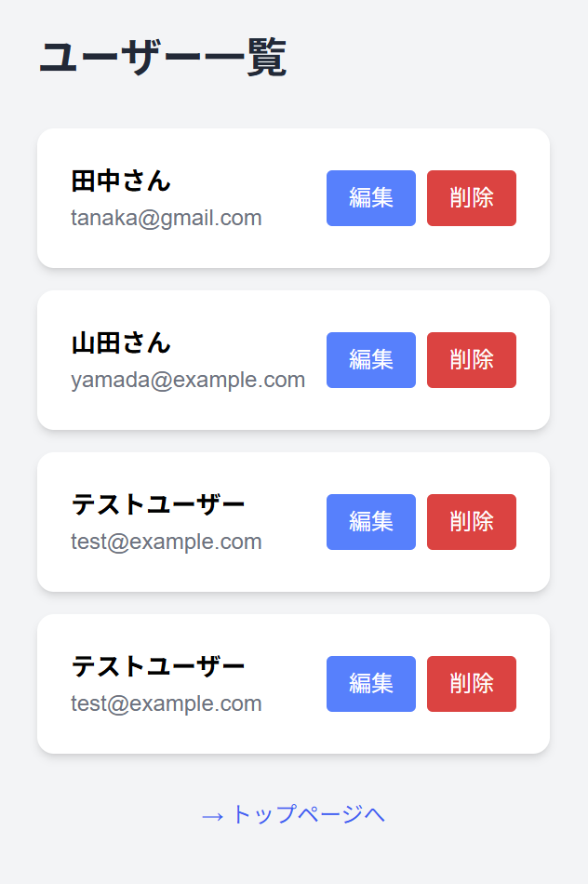Viewport: 588px width, 884px height.
Task: Select the 山田さん name text
Action: [x=121, y=343]
